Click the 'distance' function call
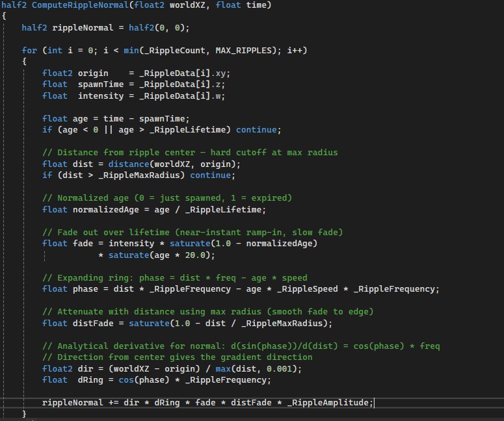 [x=129, y=164]
